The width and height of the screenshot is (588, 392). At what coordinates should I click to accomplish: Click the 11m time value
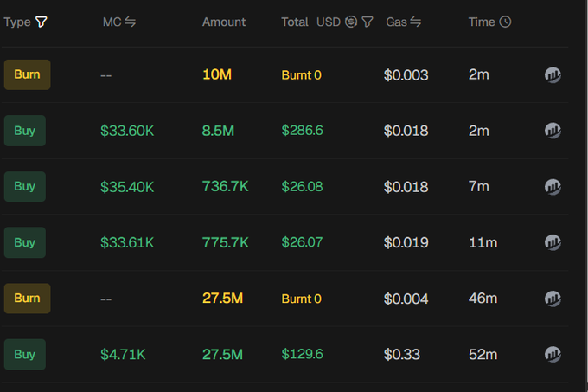point(483,242)
